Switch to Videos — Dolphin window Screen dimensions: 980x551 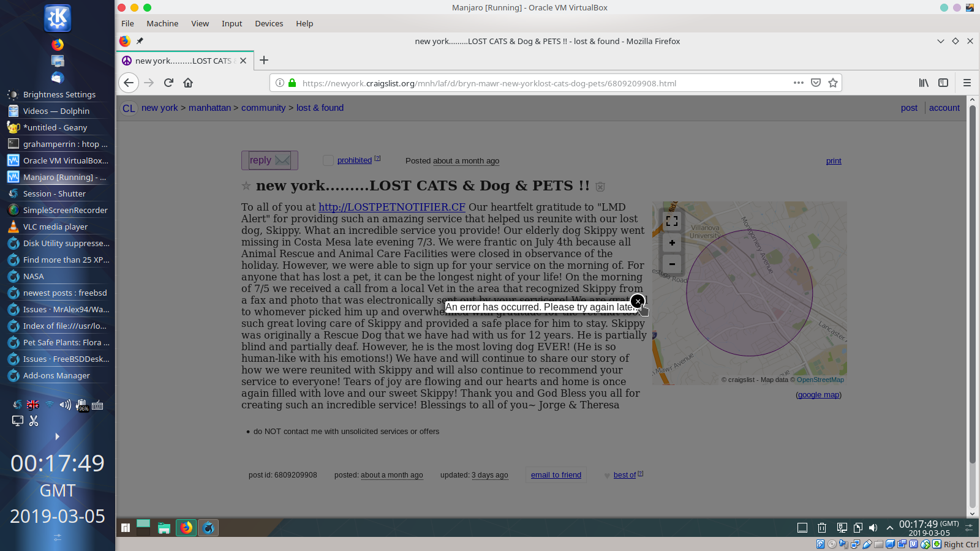(58, 111)
